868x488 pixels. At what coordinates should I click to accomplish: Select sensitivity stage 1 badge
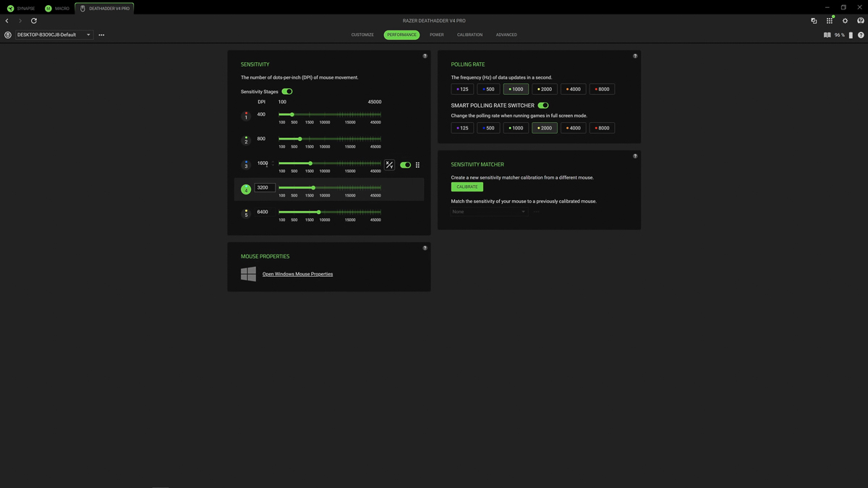246,116
